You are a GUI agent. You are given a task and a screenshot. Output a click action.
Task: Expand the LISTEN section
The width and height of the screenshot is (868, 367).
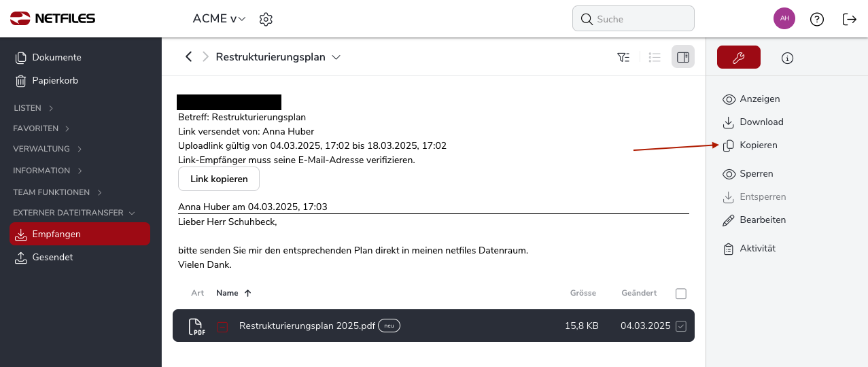[33, 108]
